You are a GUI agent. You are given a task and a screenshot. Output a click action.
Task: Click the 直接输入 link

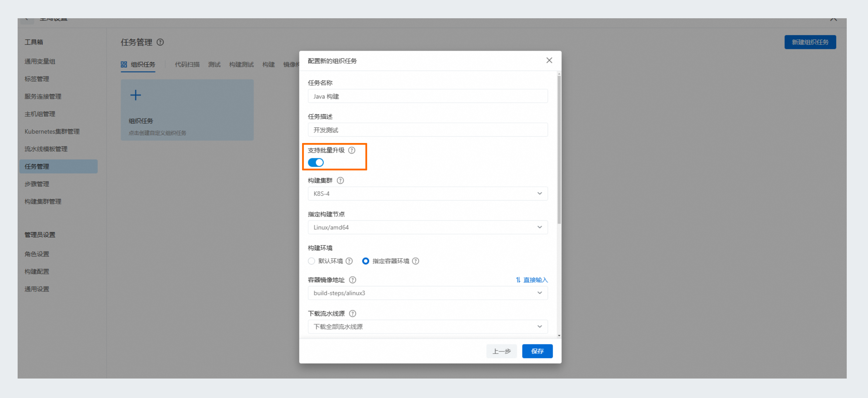tap(532, 280)
